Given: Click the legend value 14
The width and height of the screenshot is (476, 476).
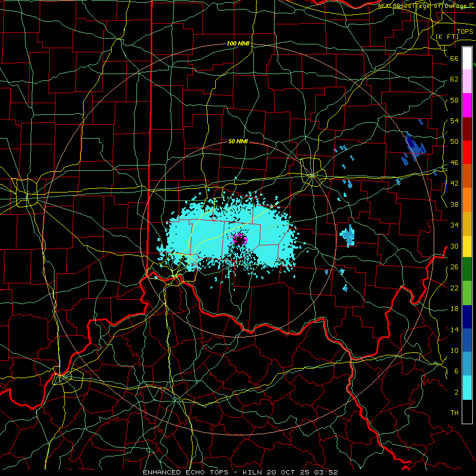Looking at the screenshot, I should click(x=454, y=329).
